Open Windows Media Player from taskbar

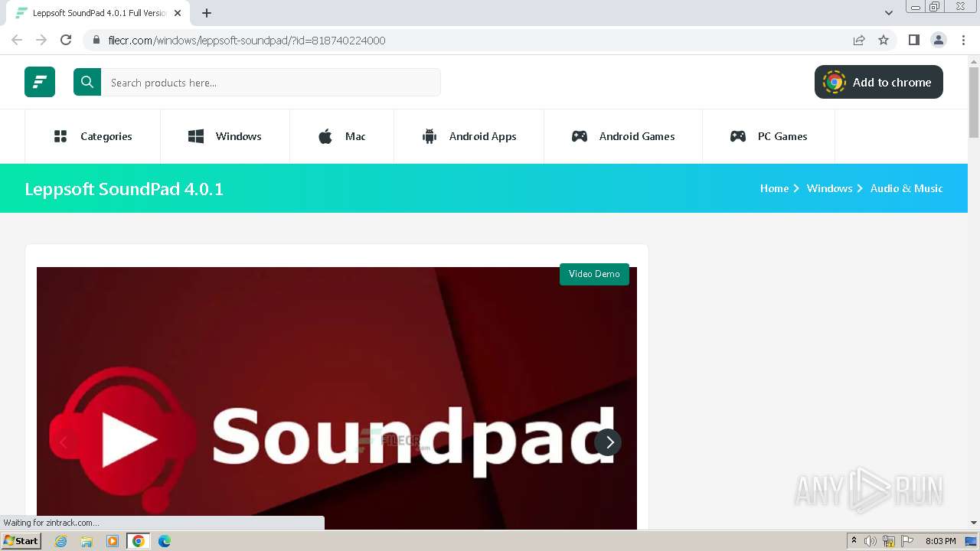(x=113, y=541)
